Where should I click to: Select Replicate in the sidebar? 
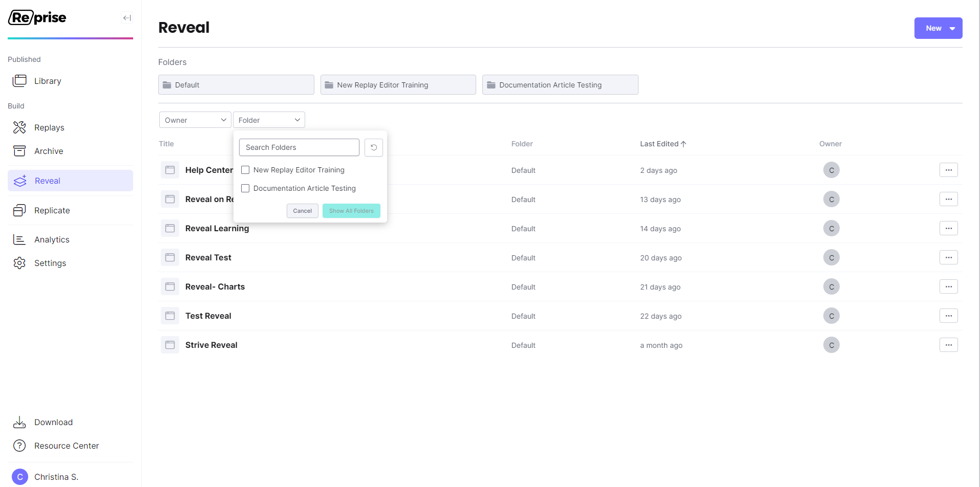[x=52, y=210]
